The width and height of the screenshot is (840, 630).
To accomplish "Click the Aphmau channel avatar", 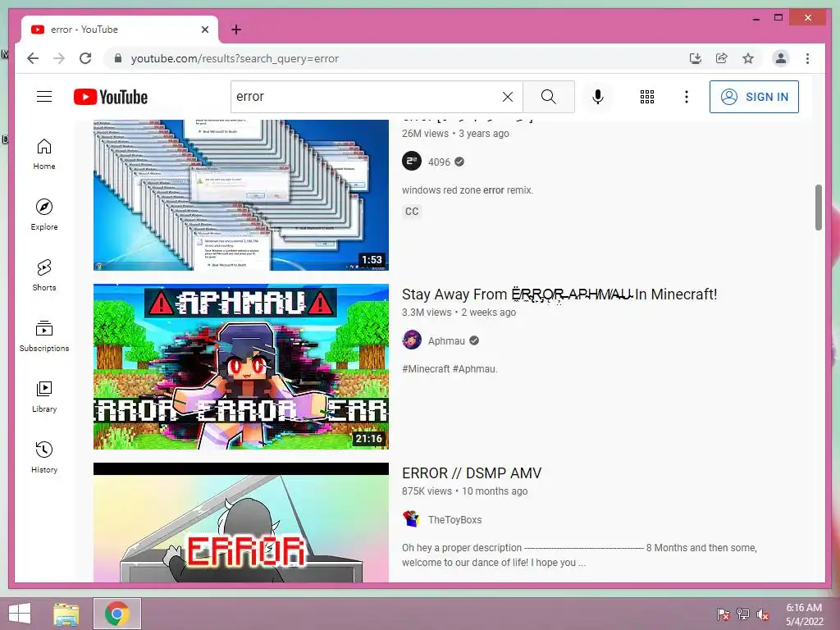I will 412,340.
